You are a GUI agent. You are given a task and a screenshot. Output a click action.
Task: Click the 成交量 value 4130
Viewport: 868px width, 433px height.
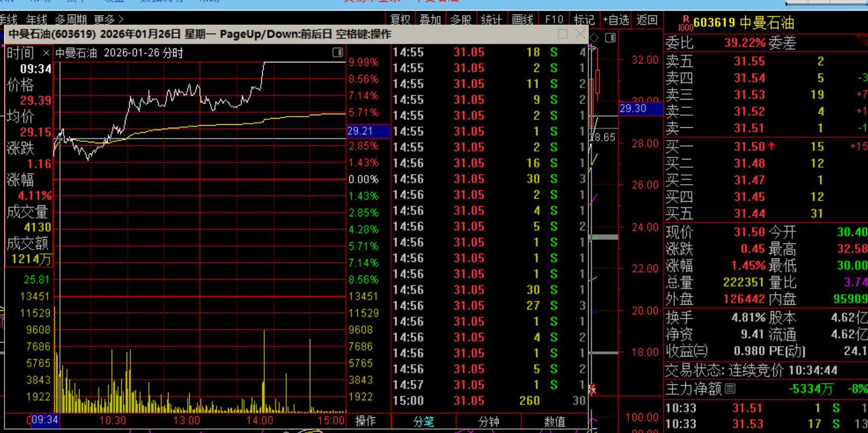point(38,227)
